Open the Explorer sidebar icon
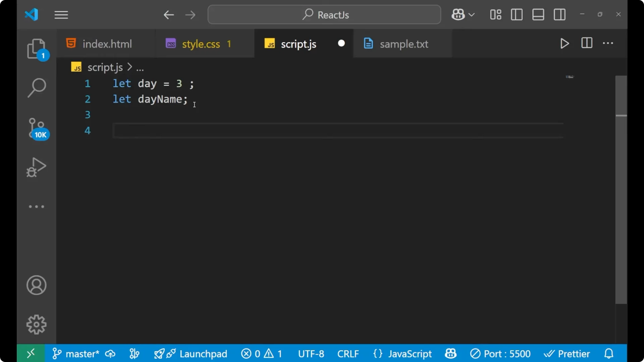 [37, 49]
